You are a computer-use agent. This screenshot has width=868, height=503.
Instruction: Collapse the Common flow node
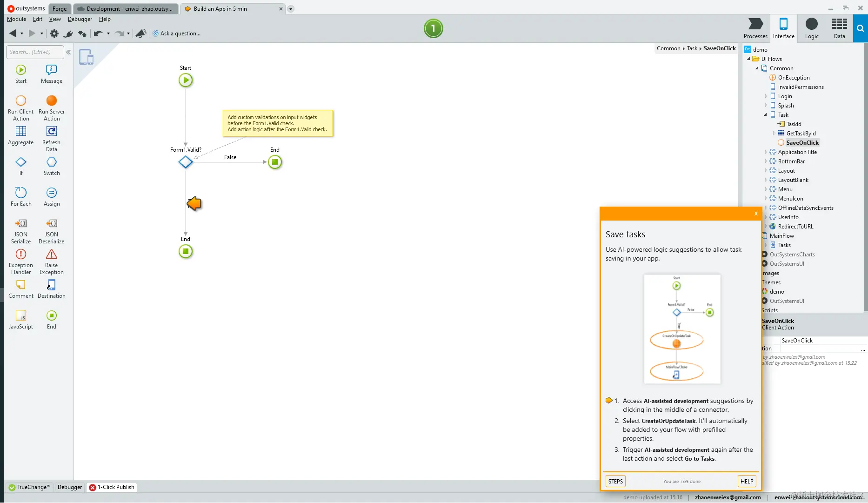pos(757,68)
